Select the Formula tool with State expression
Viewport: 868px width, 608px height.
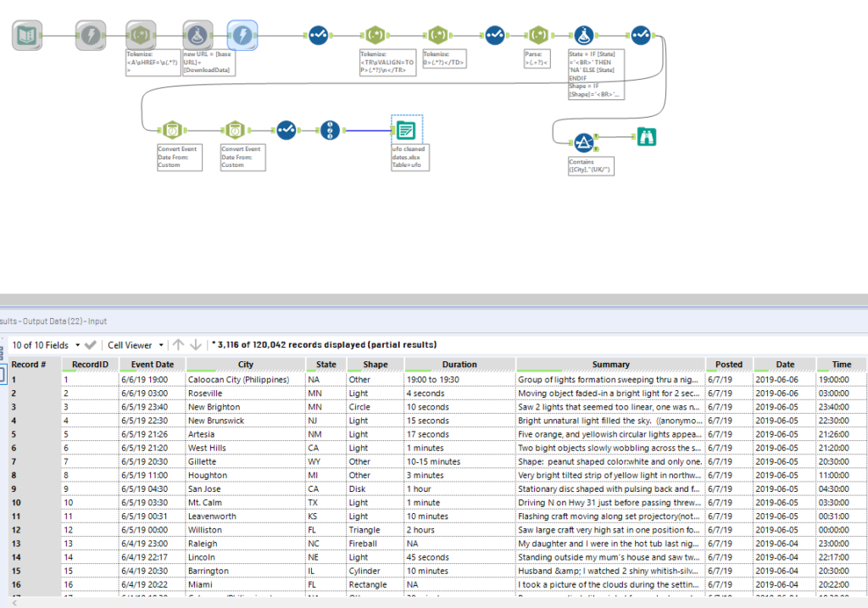click(x=584, y=36)
